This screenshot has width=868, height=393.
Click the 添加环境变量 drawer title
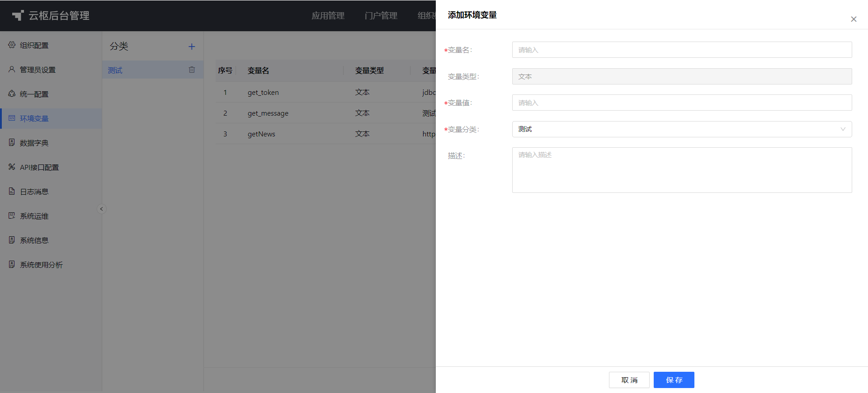[x=472, y=15]
